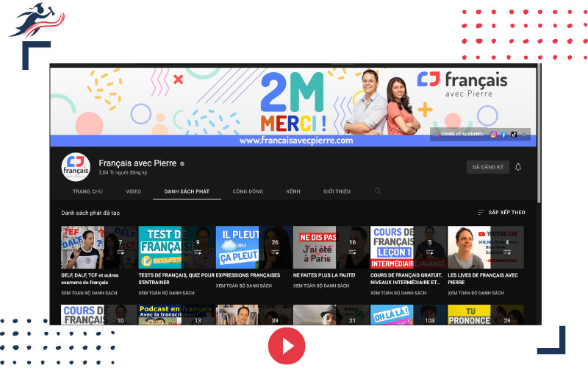Click title COURS DE FRANÇAIS GRATUIT
The image size is (588, 368).
click(406, 279)
